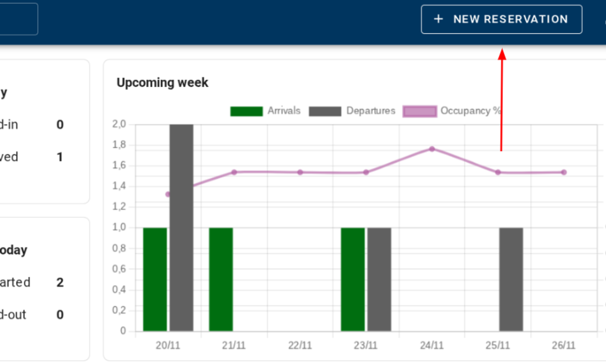Click the occupancy peak point at 24/11
The height and width of the screenshot is (364, 606).
tap(432, 149)
